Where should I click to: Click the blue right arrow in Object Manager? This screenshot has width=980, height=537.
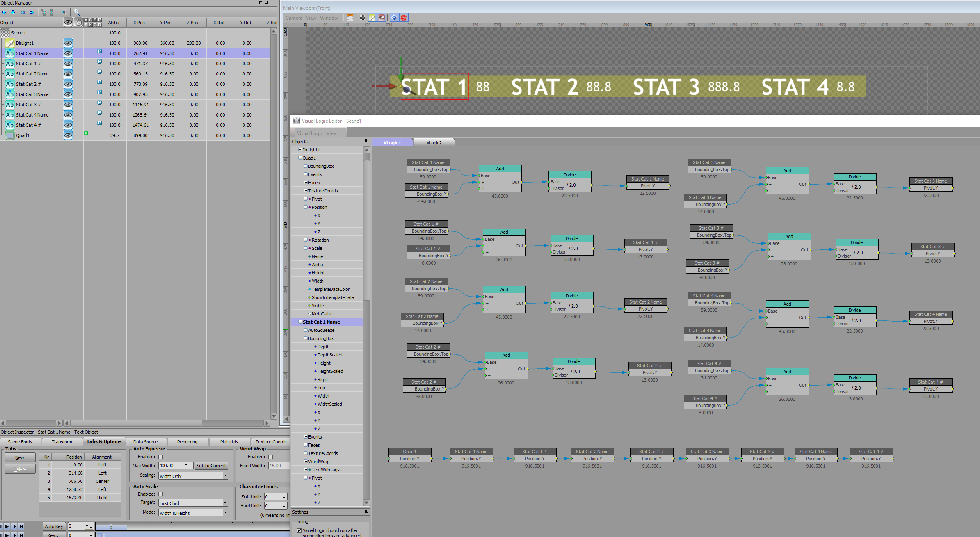(32, 12)
